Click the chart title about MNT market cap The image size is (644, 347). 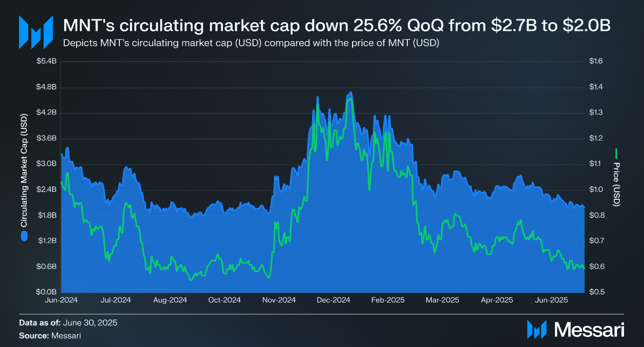[337, 25]
